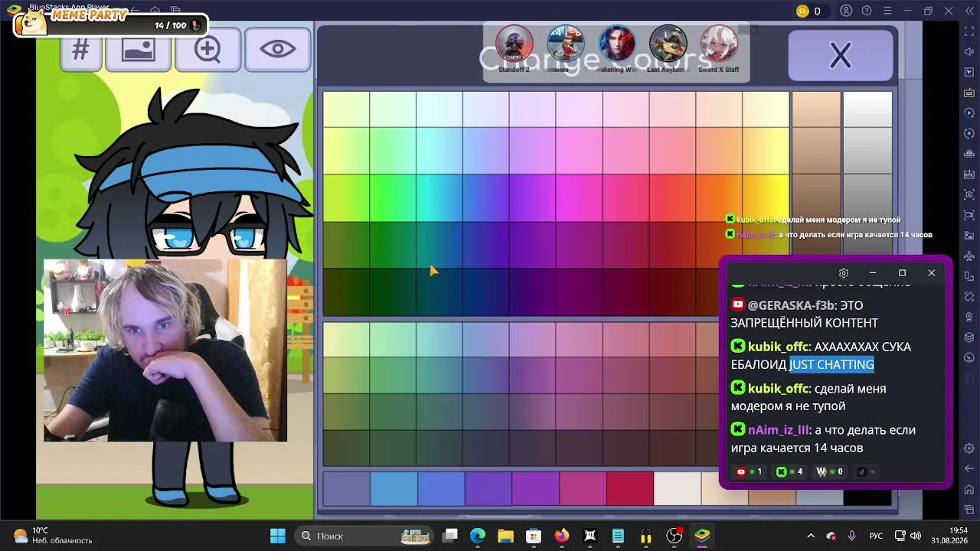
Task: Click the TikTok counter in chat
Action: (x=866, y=472)
